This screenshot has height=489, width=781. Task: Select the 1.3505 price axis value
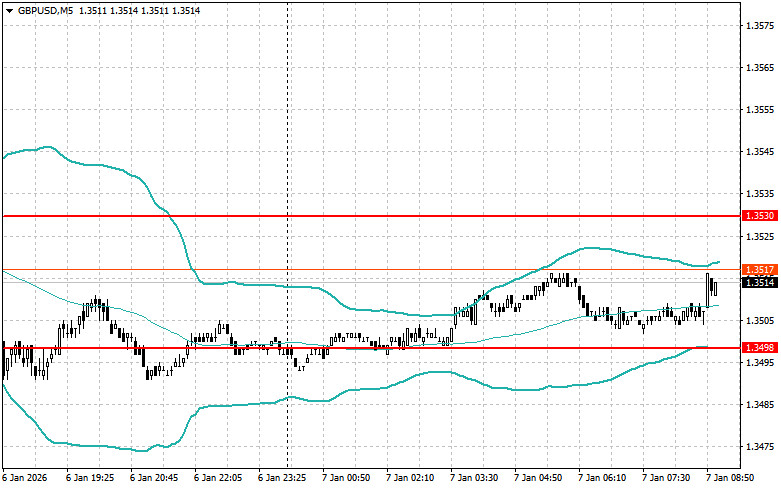pos(760,321)
